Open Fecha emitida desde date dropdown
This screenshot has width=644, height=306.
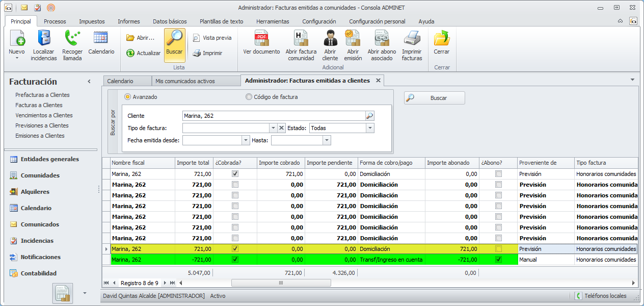tap(246, 140)
